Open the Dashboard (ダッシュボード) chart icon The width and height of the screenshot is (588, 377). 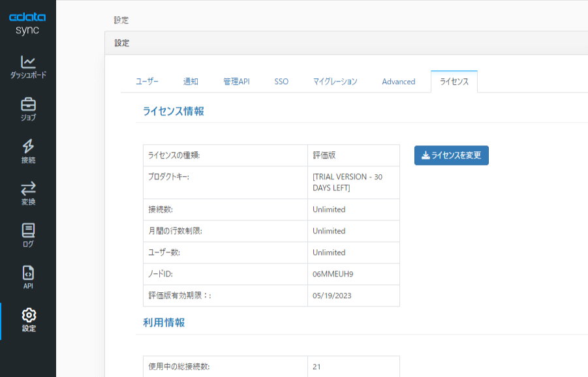[28, 62]
